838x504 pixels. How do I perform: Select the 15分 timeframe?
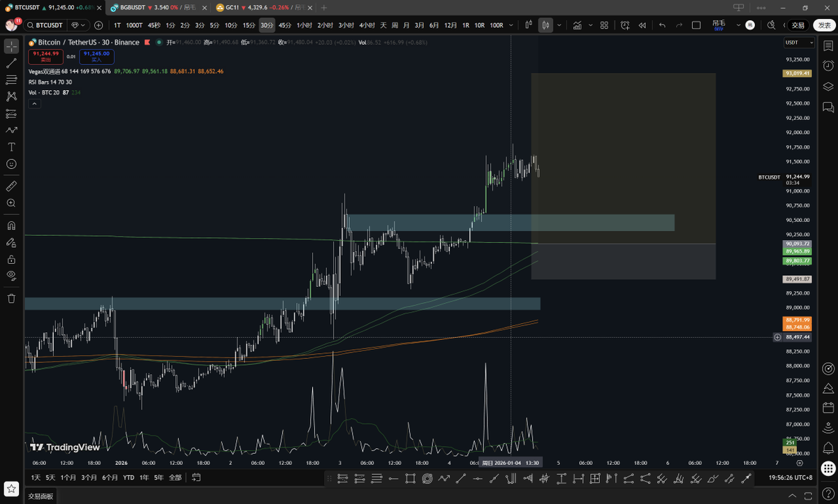249,25
